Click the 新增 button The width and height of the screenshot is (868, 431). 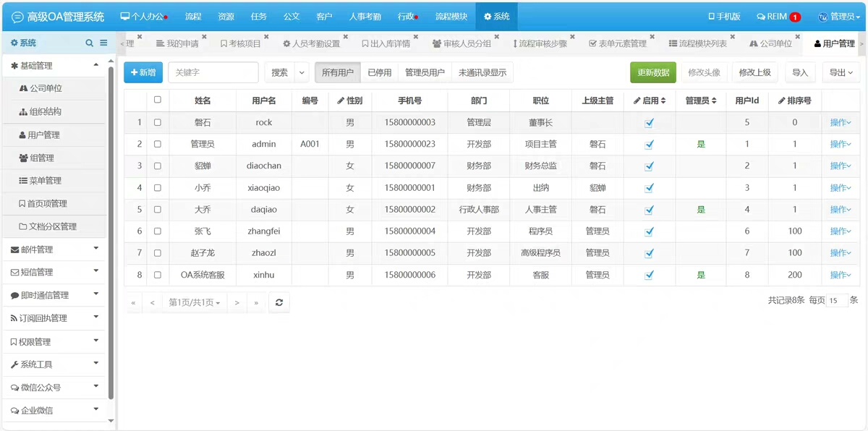tap(143, 72)
